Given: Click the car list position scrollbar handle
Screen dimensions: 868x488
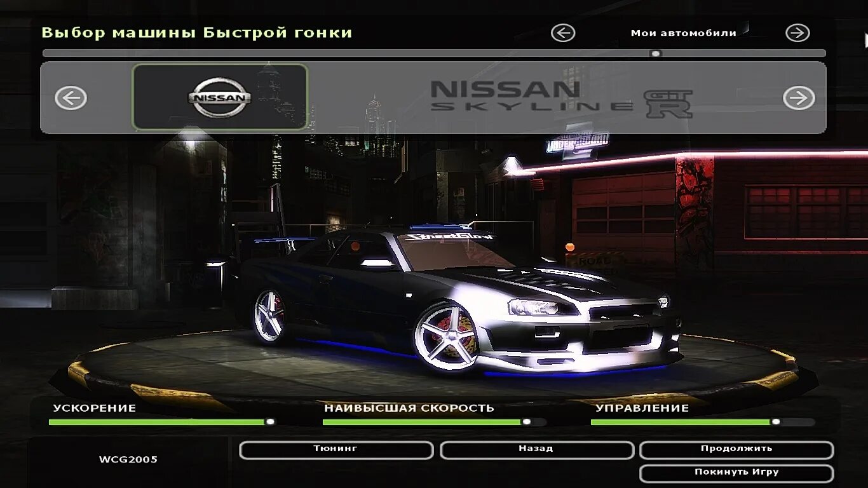Looking at the screenshot, I should 656,53.
